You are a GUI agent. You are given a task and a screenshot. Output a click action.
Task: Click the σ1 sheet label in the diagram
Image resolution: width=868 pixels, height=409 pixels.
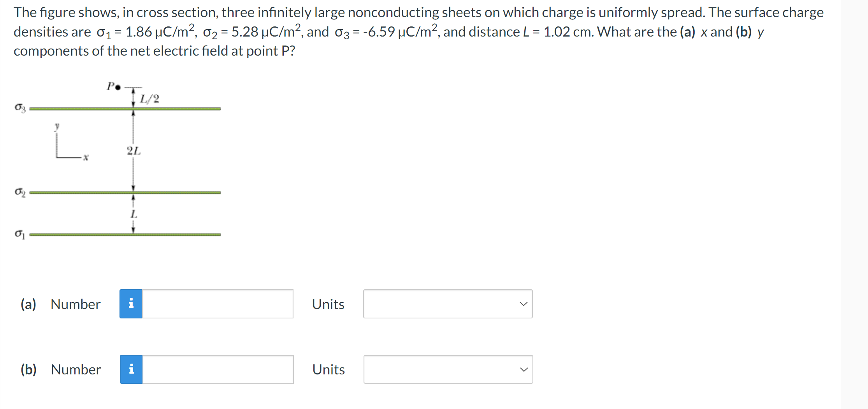pyautogui.click(x=20, y=234)
